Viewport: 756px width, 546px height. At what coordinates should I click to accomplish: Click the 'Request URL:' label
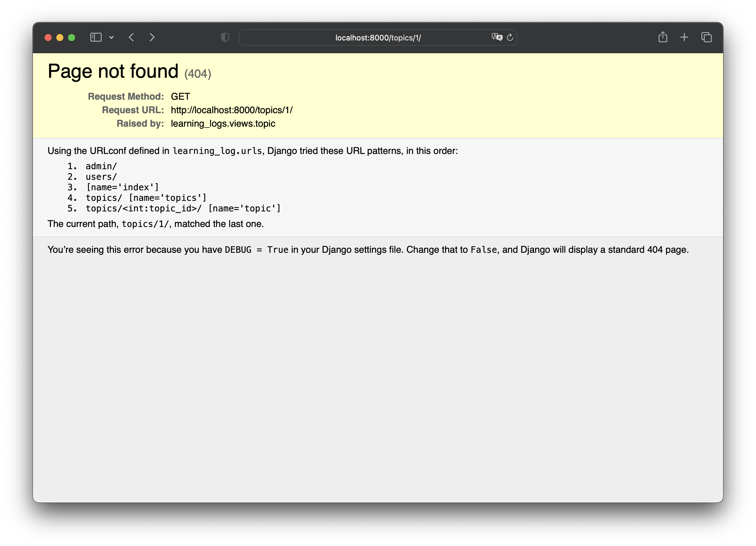tap(133, 110)
